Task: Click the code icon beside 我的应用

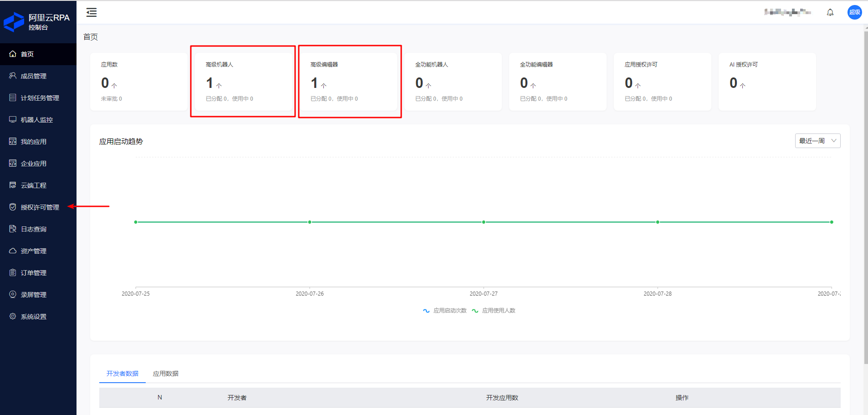Action: pos(13,141)
